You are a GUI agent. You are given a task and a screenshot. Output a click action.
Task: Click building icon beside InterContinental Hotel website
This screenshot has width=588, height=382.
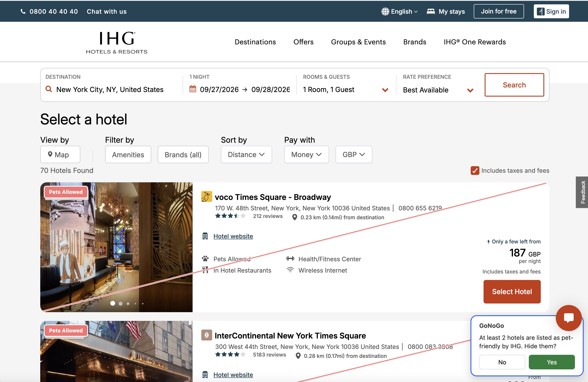(x=205, y=375)
